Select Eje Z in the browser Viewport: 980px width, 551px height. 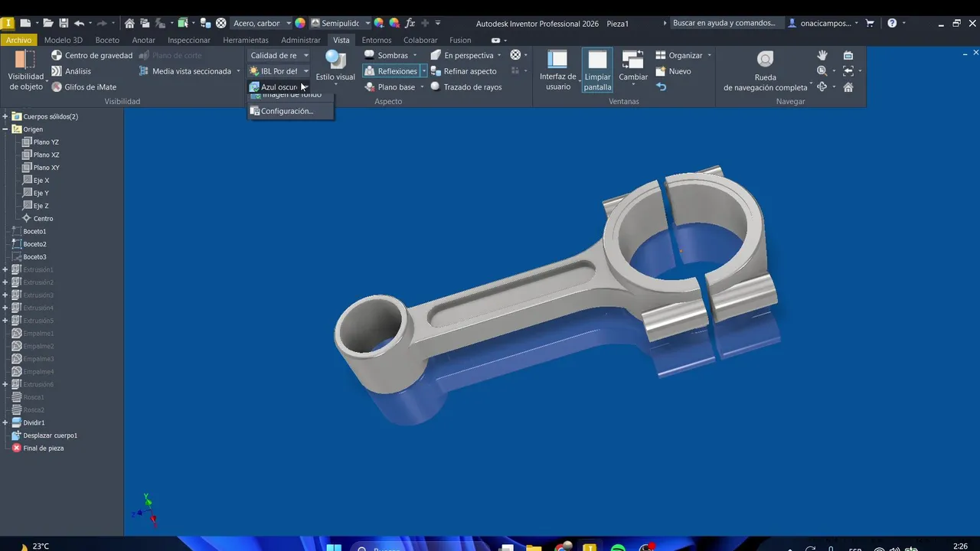click(x=41, y=206)
